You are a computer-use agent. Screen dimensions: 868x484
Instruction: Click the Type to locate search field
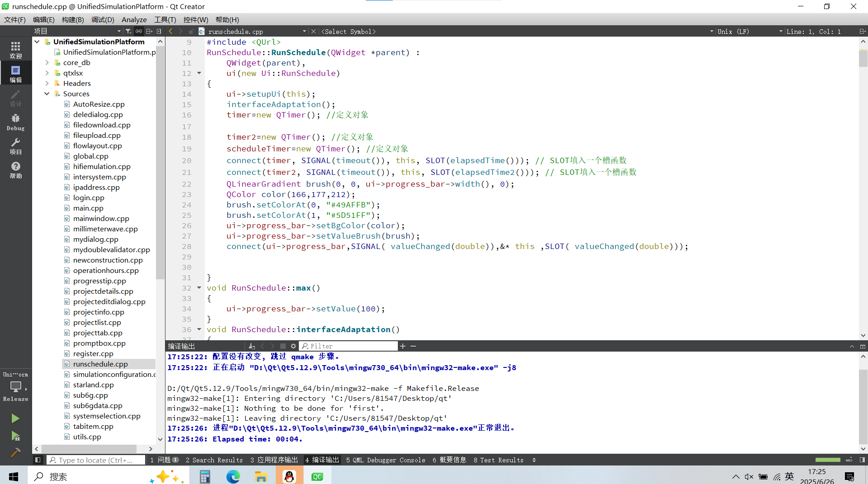(x=96, y=460)
